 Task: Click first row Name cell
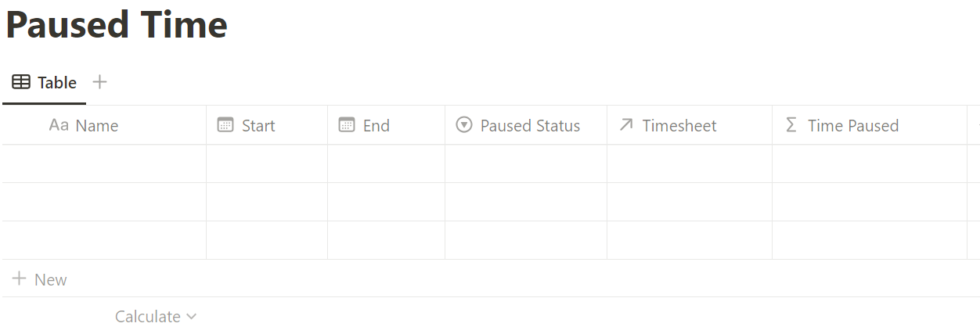(x=104, y=163)
